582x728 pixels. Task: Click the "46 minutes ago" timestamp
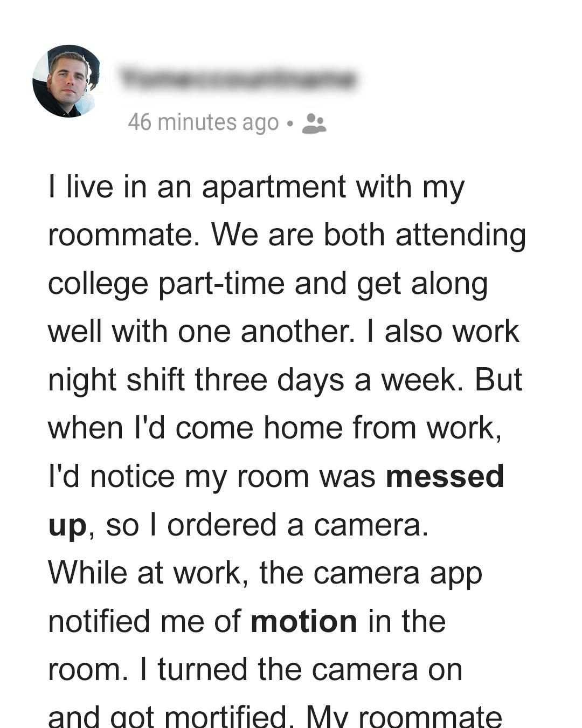[x=203, y=122]
